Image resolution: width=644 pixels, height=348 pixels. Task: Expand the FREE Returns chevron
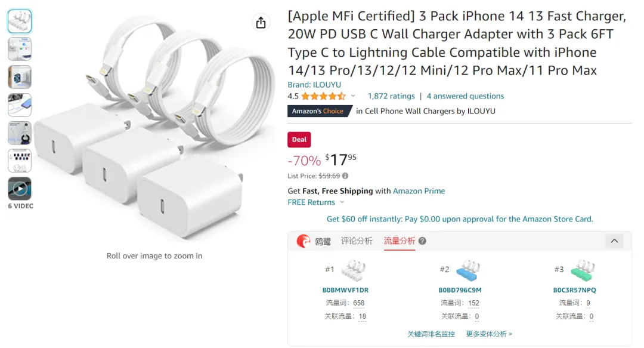pos(342,202)
